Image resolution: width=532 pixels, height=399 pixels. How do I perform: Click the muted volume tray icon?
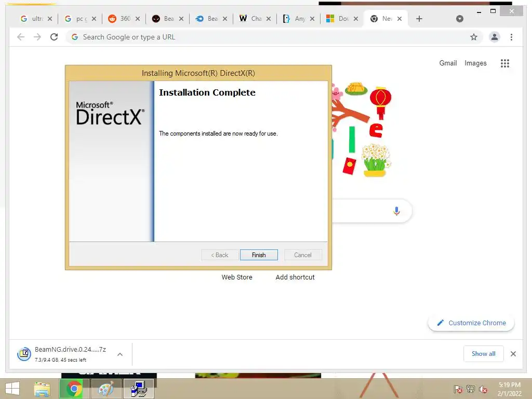click(x=483, y=389)
